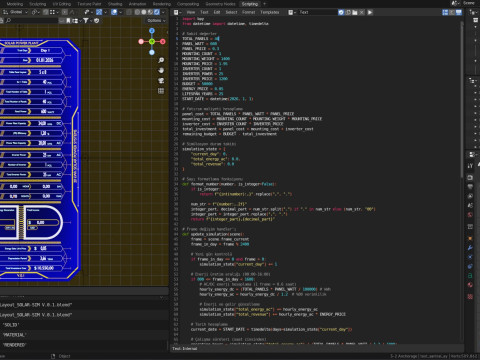The image size is (480, 360).
Task: Open the text editor Edit menu
Action: tap(217, 12)
